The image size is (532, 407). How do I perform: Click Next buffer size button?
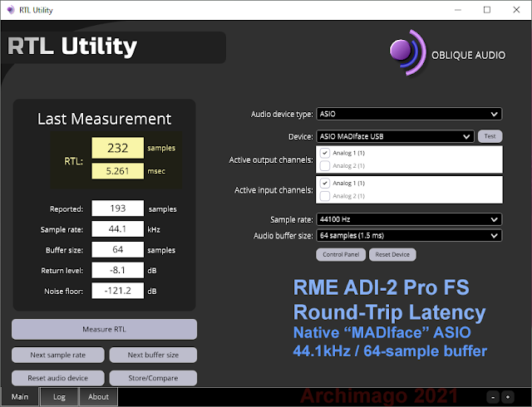153,356
